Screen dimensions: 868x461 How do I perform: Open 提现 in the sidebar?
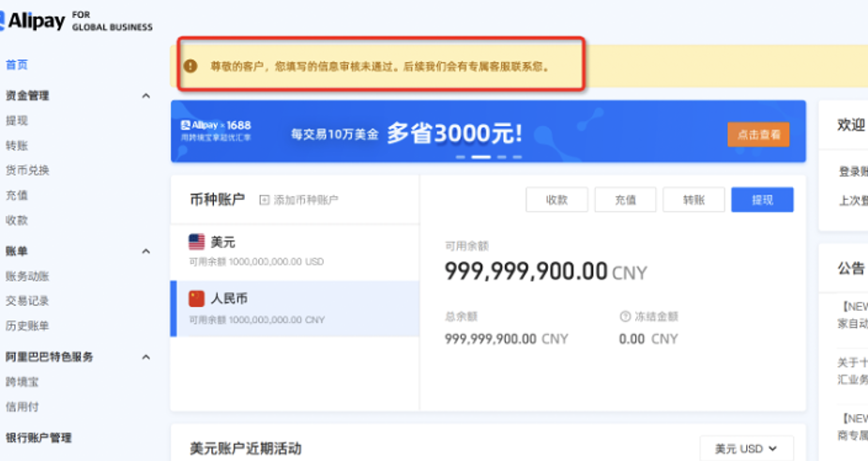17,120
